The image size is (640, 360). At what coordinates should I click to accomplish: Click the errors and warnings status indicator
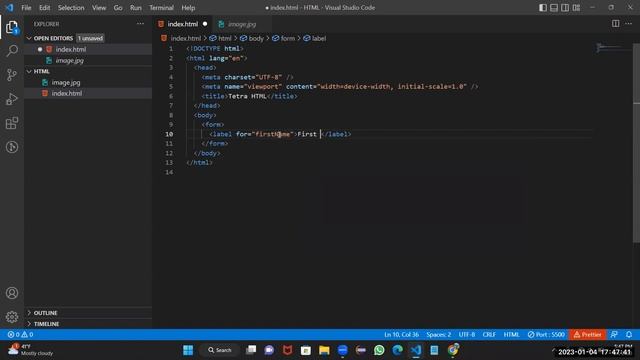[x=20, y=335]
